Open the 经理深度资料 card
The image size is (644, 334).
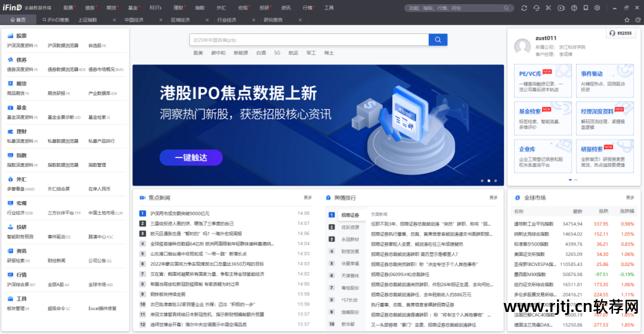point(605,118)
